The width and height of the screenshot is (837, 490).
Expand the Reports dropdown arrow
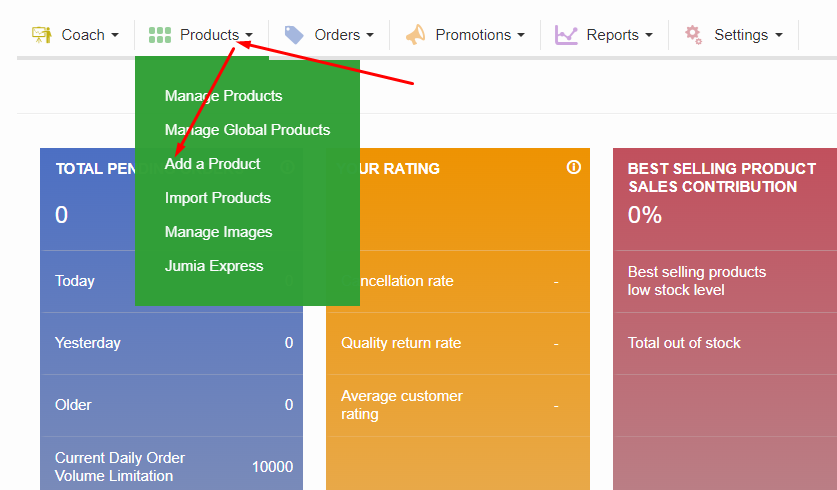click(x=649, y=36)
